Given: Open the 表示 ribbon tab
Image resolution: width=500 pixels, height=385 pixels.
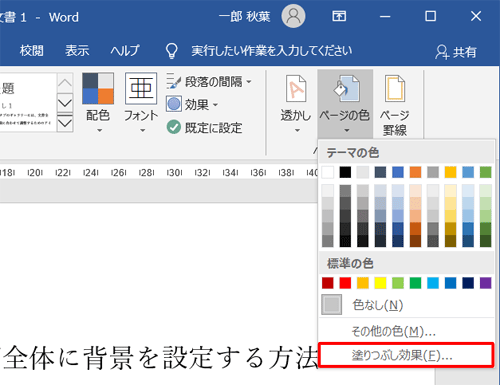Looking at the screenshot, I should [77, 51].
